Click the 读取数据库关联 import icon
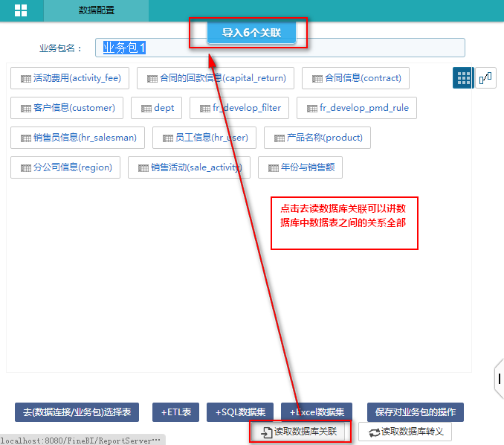This screenshot has height=445, width=504. point(265,432)
